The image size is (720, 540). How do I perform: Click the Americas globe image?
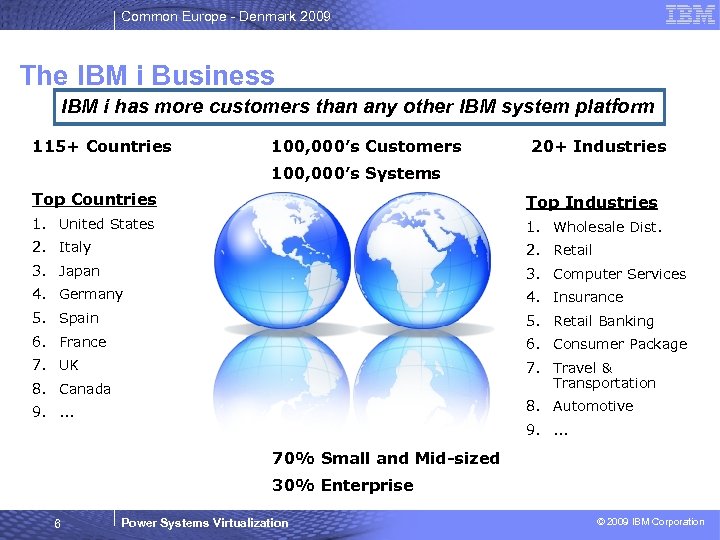(x=282, y=260)
